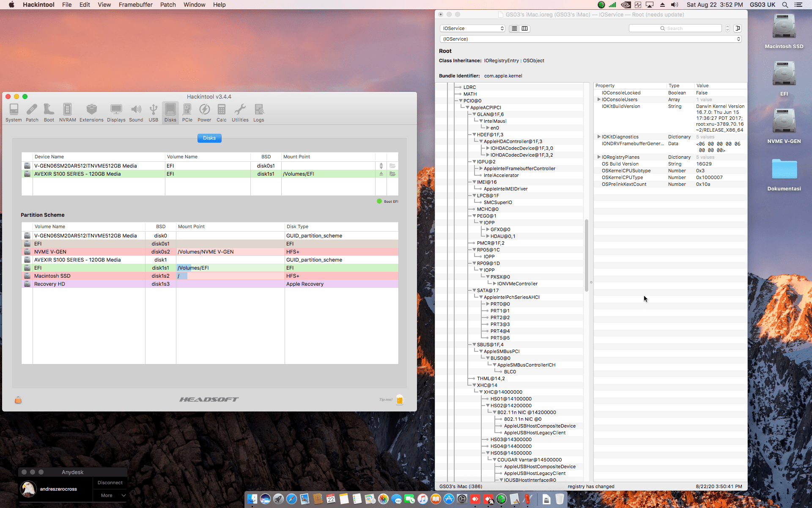Viewport: 812px width, 508px height.
Task: Open the Window menu
Action: [195, 5]
